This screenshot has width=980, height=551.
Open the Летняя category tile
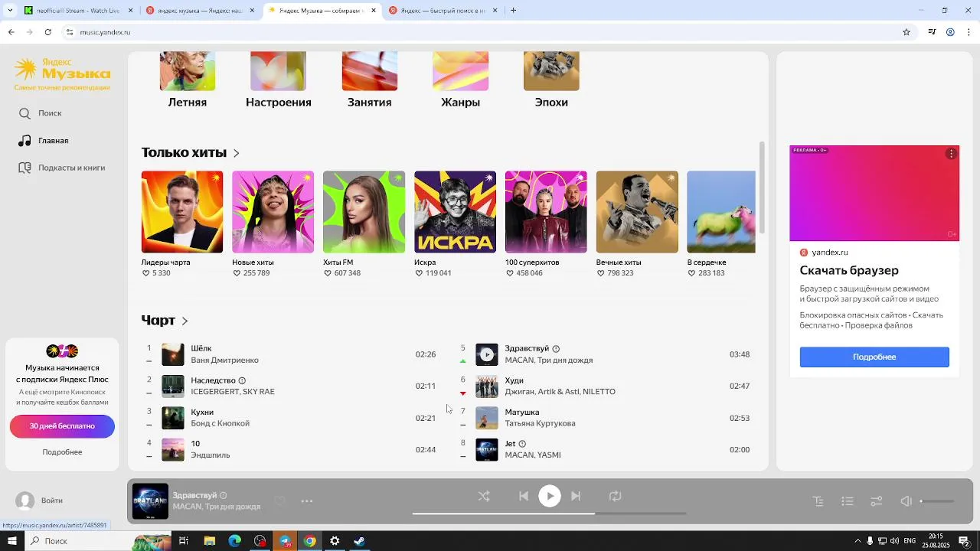pos(188,80)
